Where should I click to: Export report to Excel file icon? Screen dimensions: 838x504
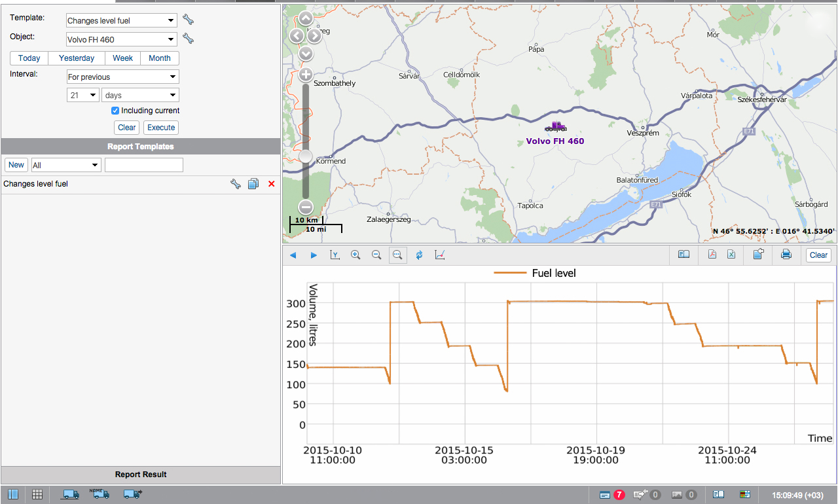click(731, 255)
